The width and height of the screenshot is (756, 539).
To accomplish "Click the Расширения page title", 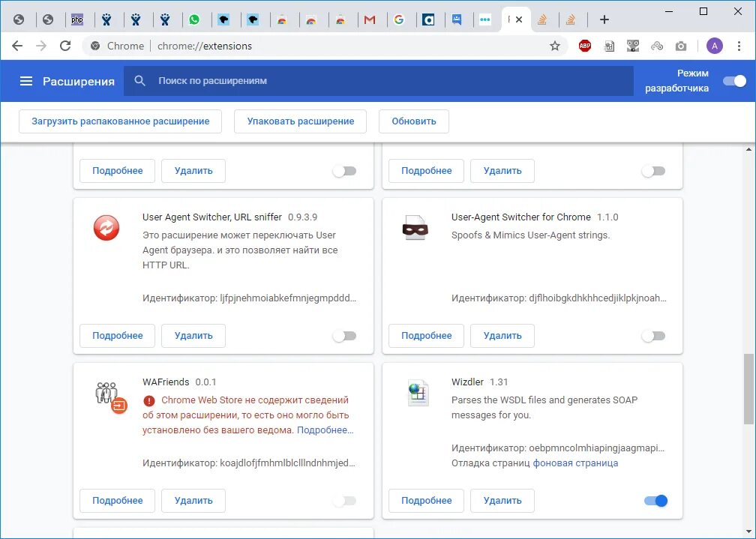I will click(79, 82).
